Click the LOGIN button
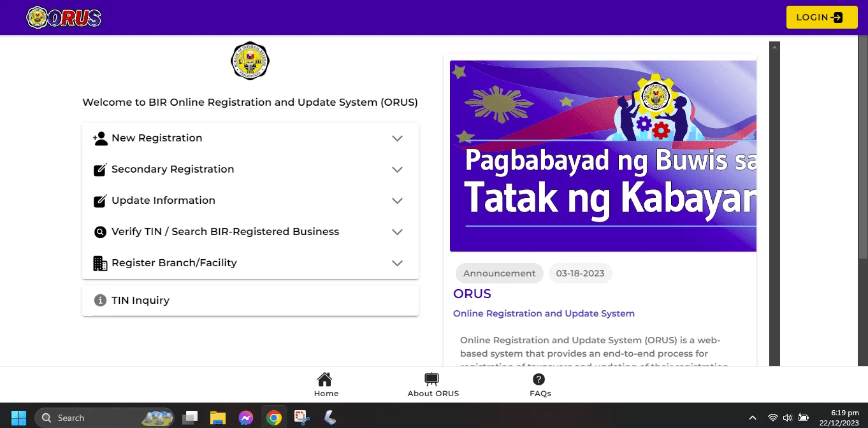 click(x=821, y=17)
